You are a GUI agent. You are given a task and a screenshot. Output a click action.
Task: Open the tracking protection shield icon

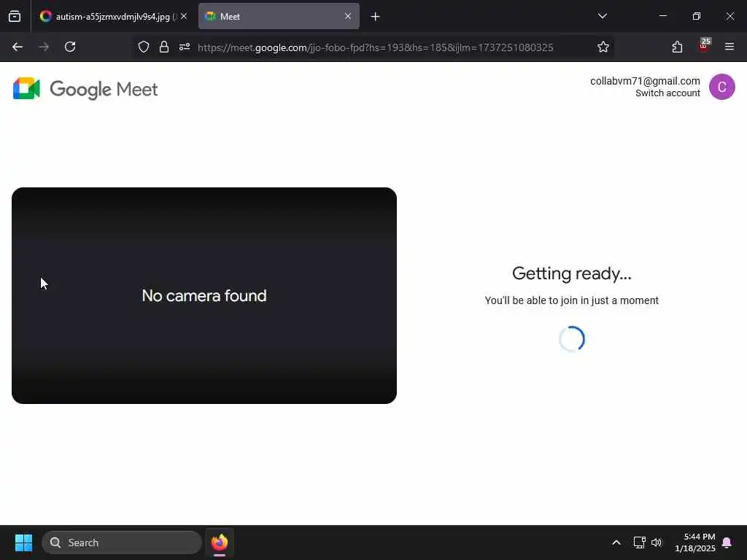tap(144, 47)
